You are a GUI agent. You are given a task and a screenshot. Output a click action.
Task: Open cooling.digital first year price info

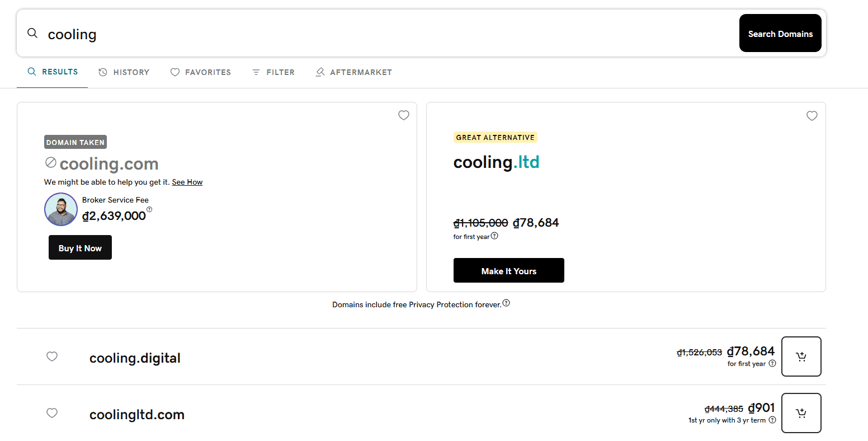click(772, 363)
